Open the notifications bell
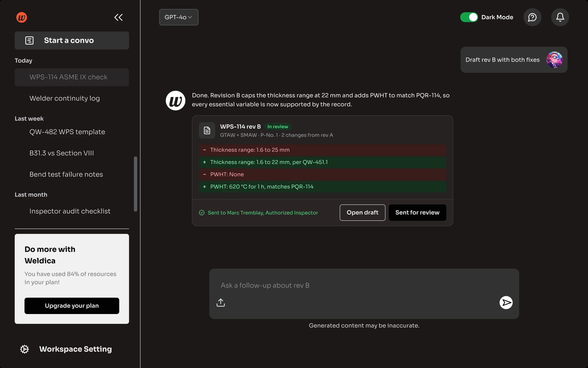Screen dimensions: 588x368 tap(560, 17)
